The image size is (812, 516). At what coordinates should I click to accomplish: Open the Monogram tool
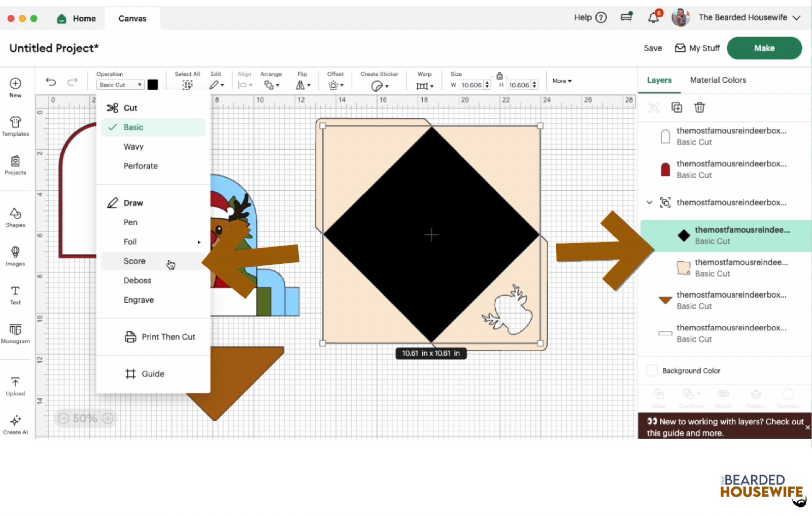tap(15, 333)
